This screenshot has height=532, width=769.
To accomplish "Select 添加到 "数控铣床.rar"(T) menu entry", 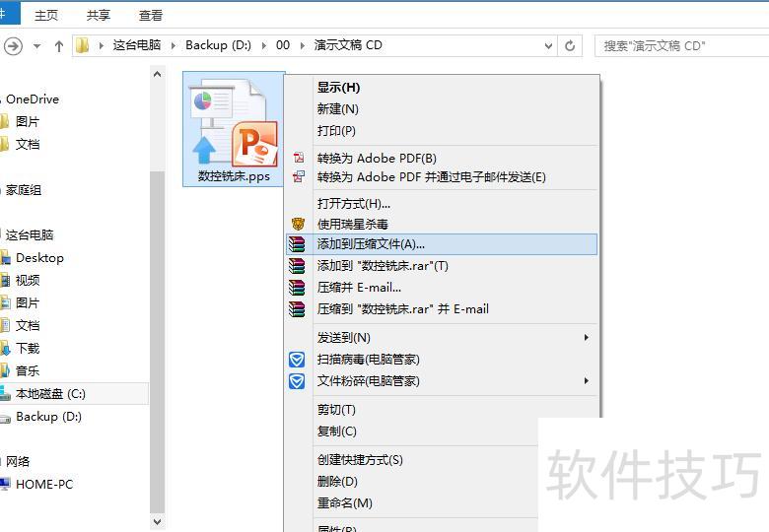I will [x=442, y=266].
